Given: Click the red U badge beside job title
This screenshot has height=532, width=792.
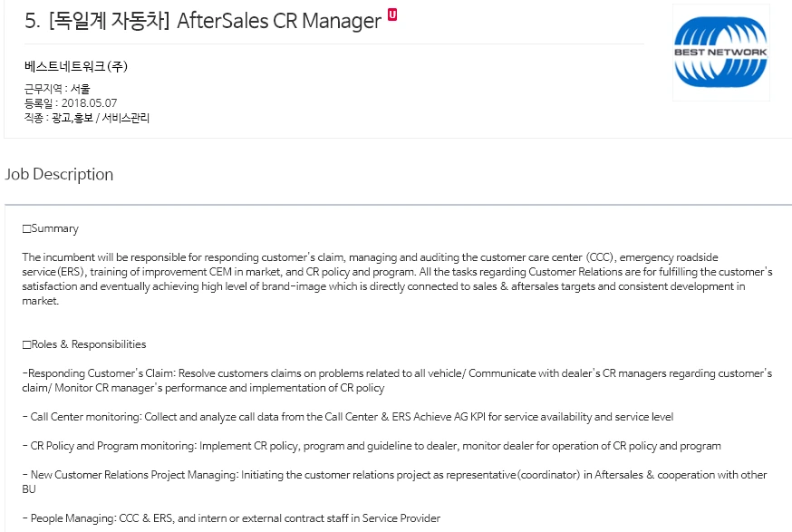Looking at the screenshot, I should point(392,15).
